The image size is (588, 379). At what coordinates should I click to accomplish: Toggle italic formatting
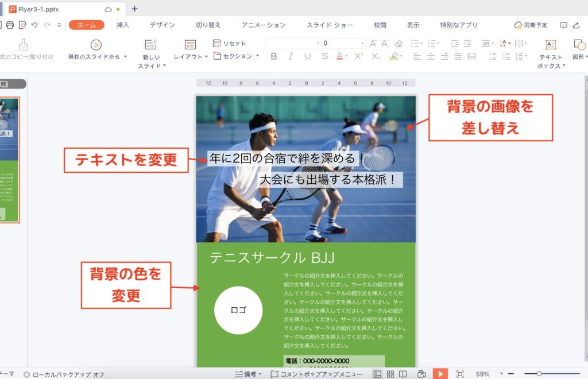(x=290, y=56)
